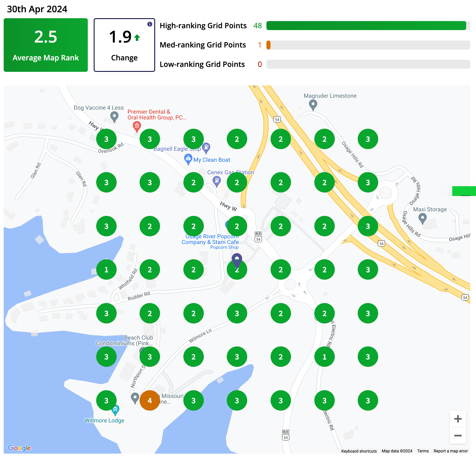Click the Map data ©2024 text
The width and height of the screenshot is (476, 462).
[x=397, y=451]
